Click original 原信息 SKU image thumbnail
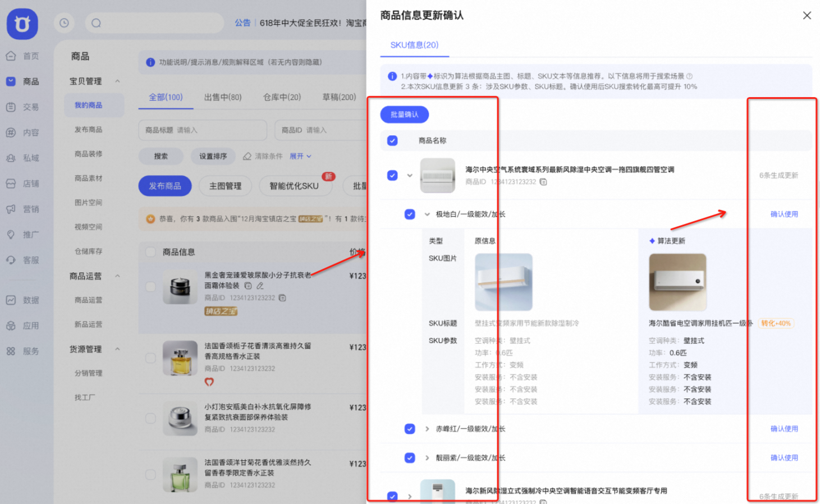This screenshot has height=504, width=820. [x=503, y=282]
